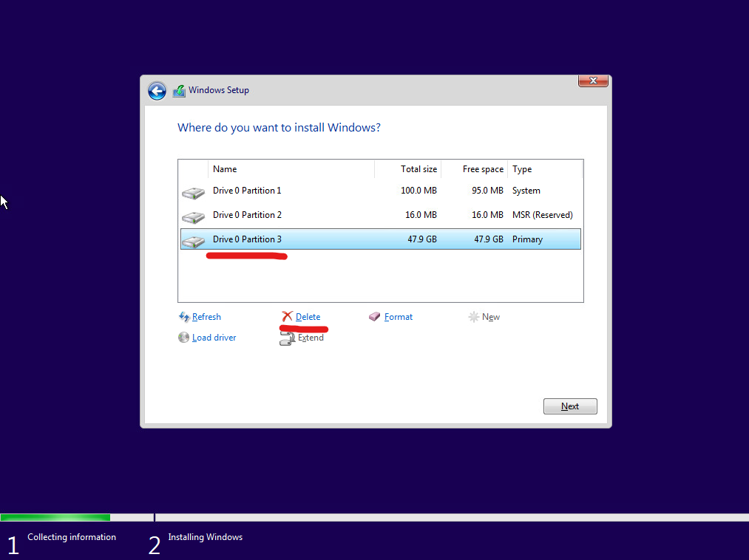Screen dimensions: 749x560
Task: Click the red X Delete icon
Action: point(287,316)
